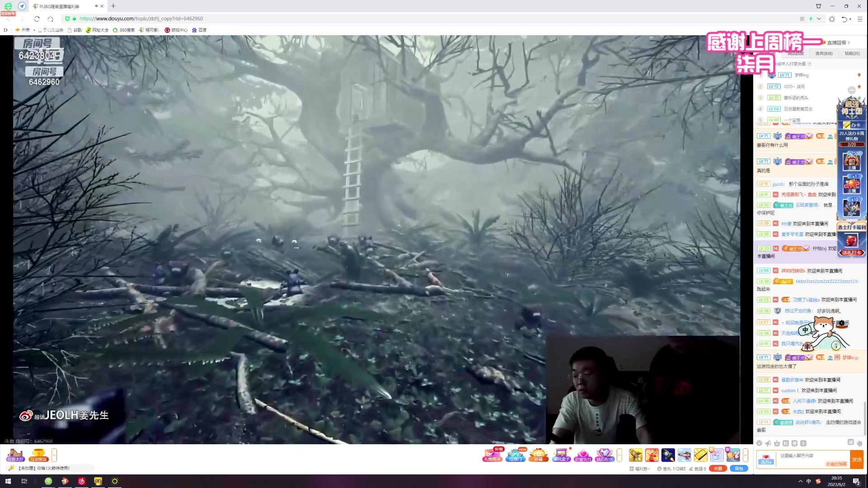This screenshot has width=868, height=488.
Task: Switch to the 钻粉(35) tab
Action: pyautogui.click(x=852, y=53)
